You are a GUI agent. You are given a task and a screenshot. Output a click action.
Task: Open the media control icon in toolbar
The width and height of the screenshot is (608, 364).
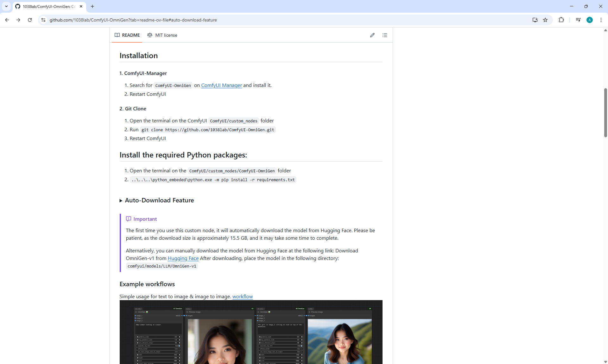click(x=578, y=20)
